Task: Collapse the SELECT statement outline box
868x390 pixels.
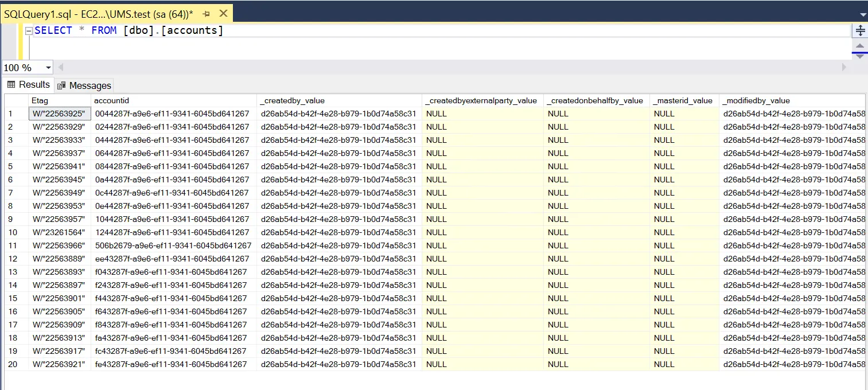Action: point(29,31)
